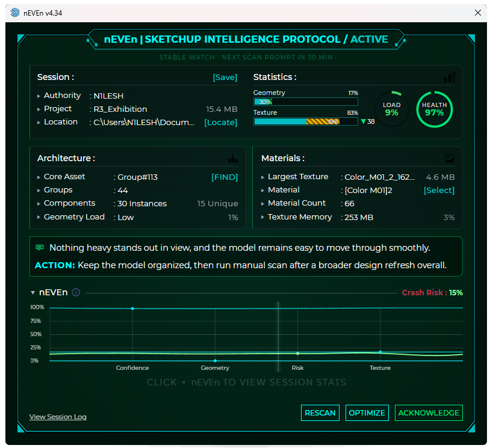
Task: Click Select next to Color M01 material
Action: pyautogui.click(x=439, y=190)
